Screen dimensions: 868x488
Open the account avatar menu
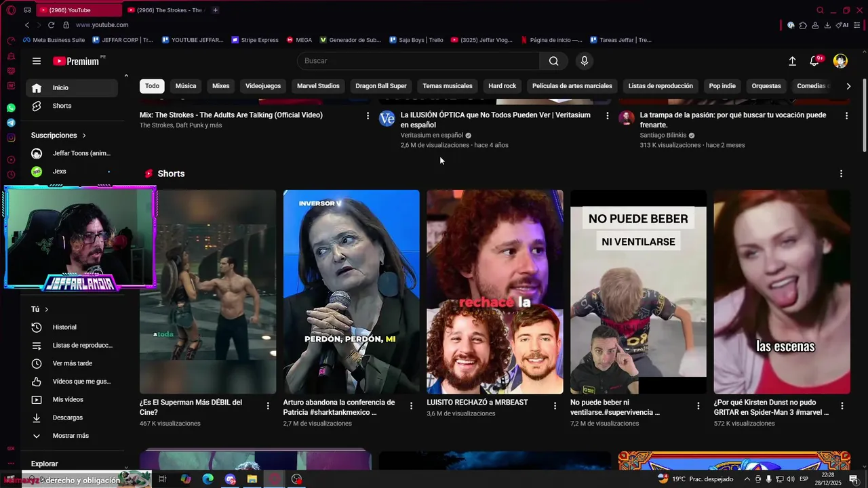click(840, 61)
